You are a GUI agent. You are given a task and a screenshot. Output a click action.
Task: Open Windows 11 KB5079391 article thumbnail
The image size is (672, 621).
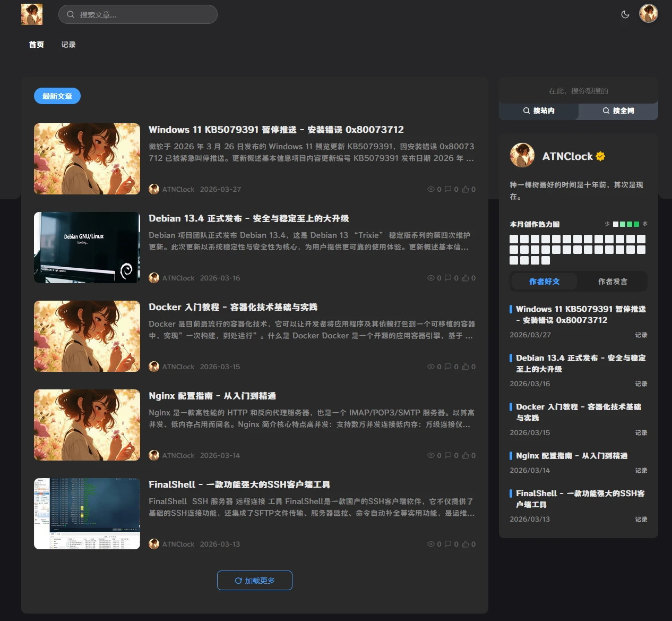click(87, 159)
